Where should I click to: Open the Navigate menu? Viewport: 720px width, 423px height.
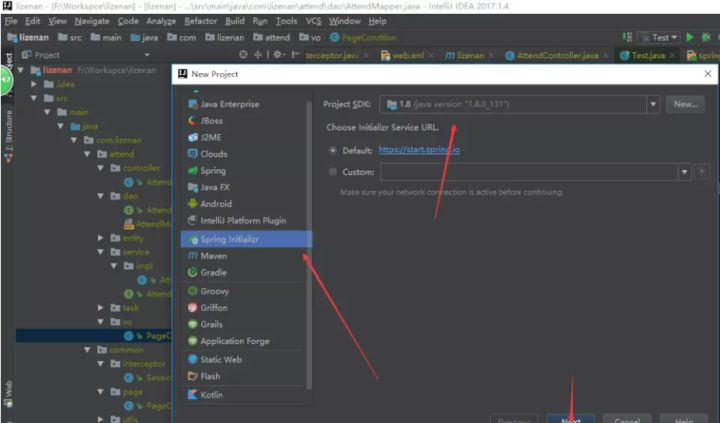point(92,21)
